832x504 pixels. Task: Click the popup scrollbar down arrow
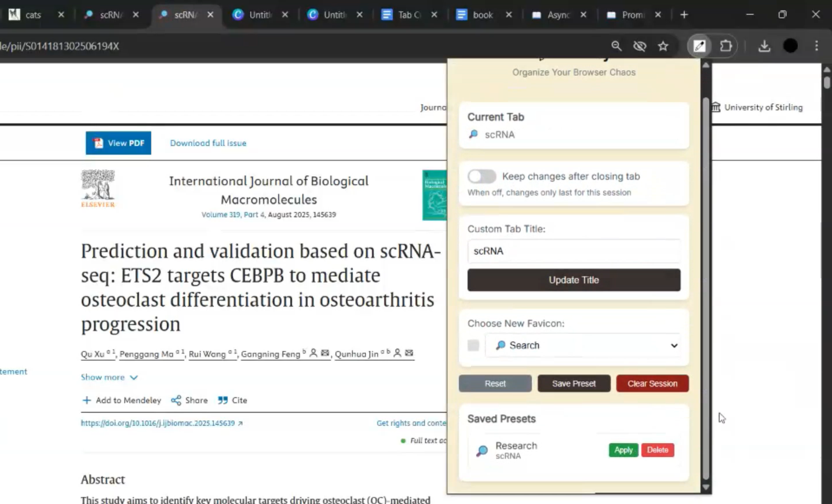click(706, 488)
